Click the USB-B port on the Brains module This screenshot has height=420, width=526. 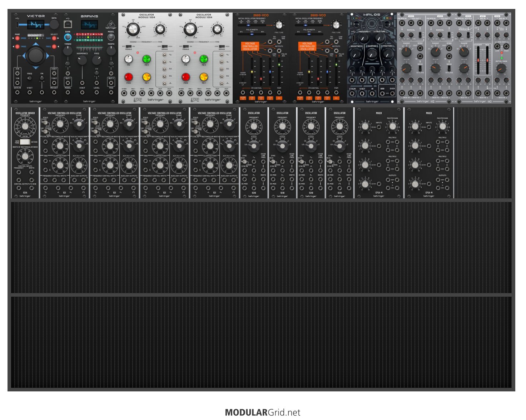click(x=68, y=24)
